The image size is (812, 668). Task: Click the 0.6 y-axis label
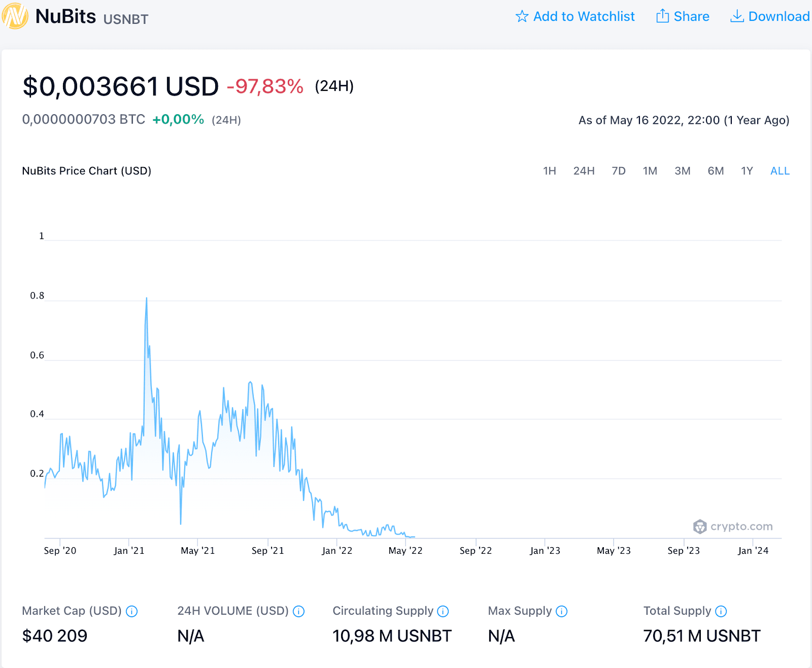click(x=37, y=355)
